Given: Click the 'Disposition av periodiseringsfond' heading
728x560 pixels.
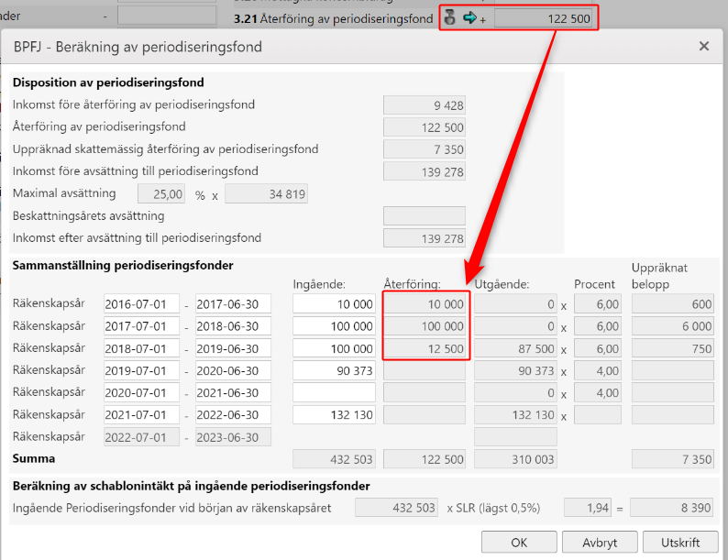Looking at the screenshot, I should (108, 82).
